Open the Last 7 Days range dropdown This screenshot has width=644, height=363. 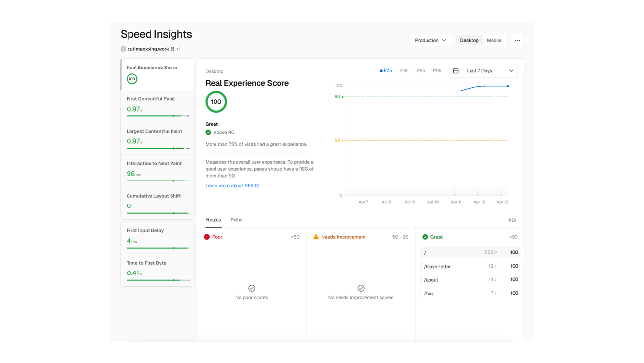point(490,71)
